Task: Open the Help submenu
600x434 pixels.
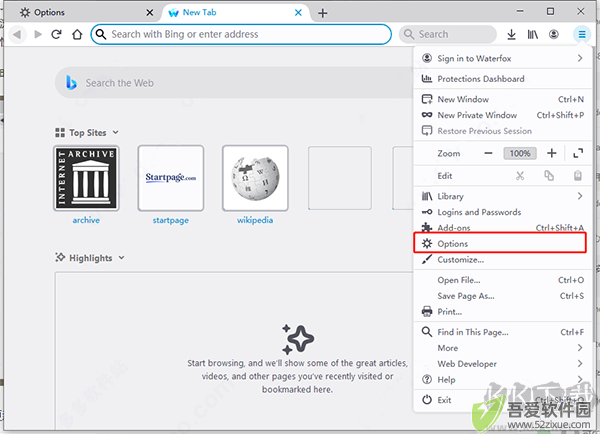Action: (502, 379)
